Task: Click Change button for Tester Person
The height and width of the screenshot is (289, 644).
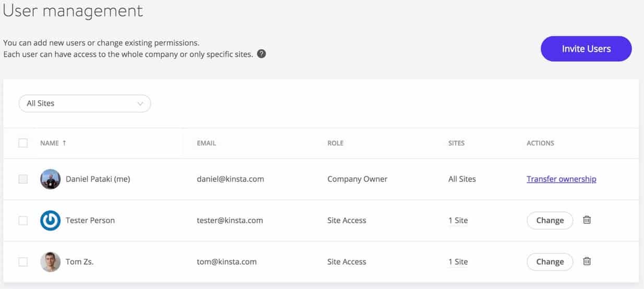Action: (x=550, y=220)
